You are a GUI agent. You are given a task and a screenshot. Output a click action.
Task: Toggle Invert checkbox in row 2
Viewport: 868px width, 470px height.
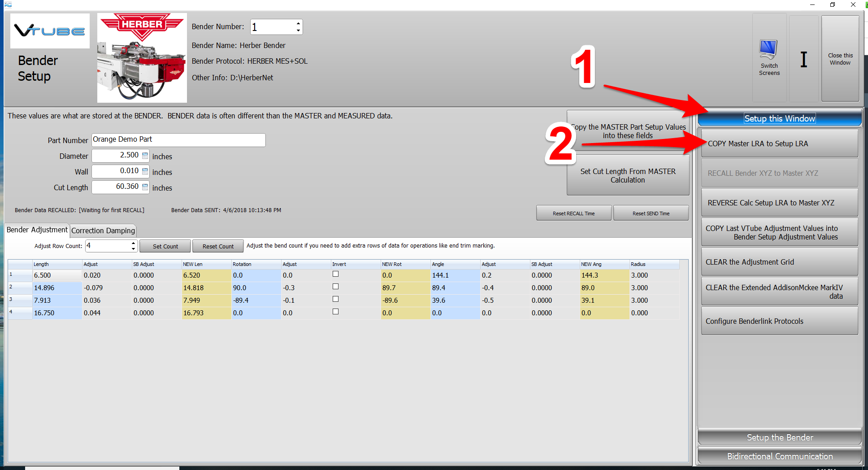[x=335, y=287]
